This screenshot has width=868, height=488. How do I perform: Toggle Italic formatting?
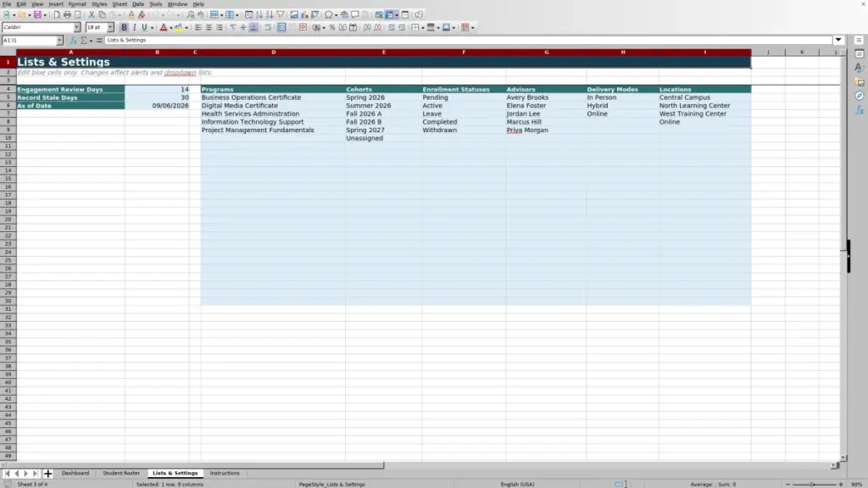click(x=134, y=28)
